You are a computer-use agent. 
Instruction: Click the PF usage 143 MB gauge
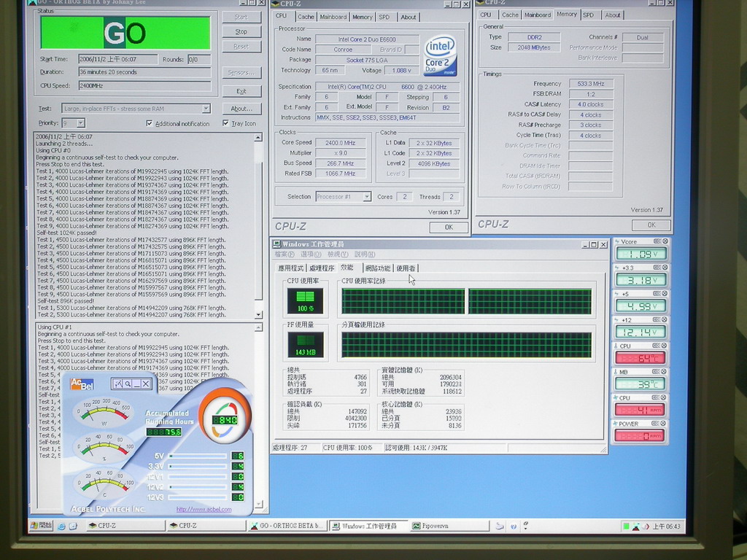pyautogui.click(x=306, y=345)
